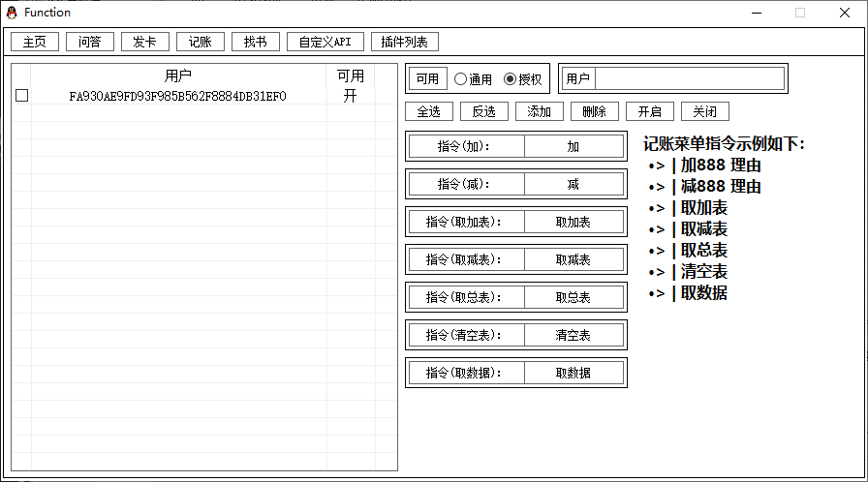The image size is (868, 482).
Task: Select the 授权 radio option
Action: pyautogui.click(x=511, y=79)
